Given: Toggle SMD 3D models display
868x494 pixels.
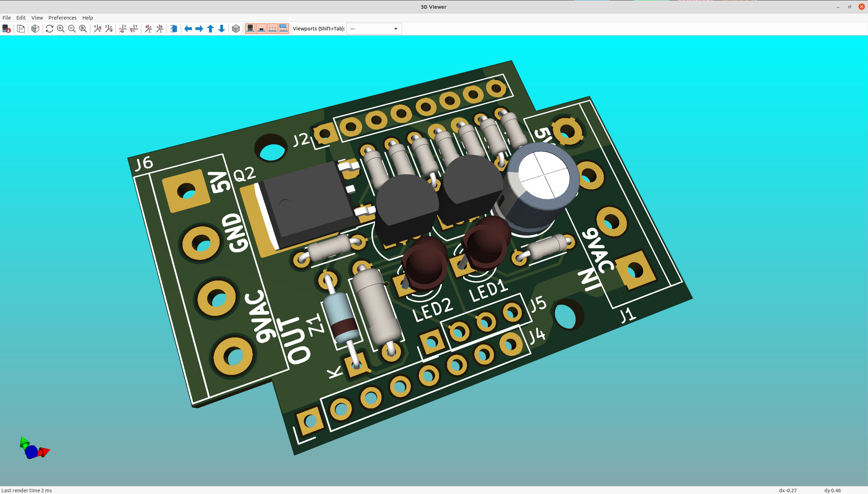Looking at the screenshot, I should [261, 29].
